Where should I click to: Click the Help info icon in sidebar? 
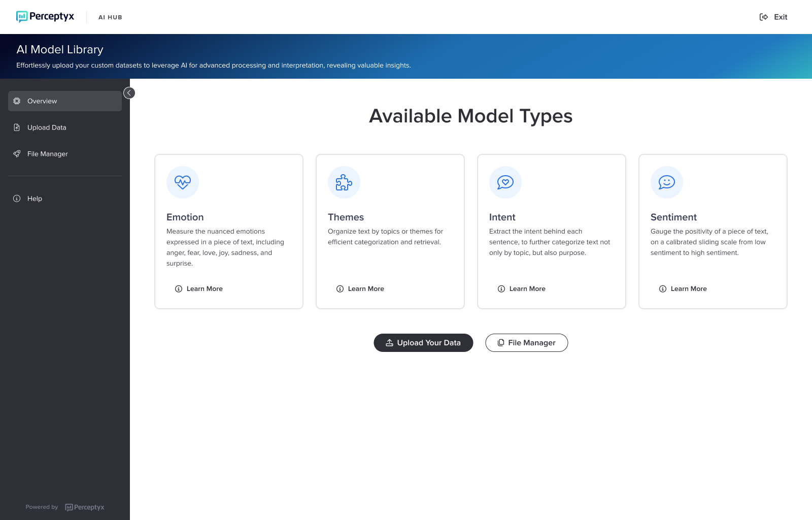(x=17, y=199)
